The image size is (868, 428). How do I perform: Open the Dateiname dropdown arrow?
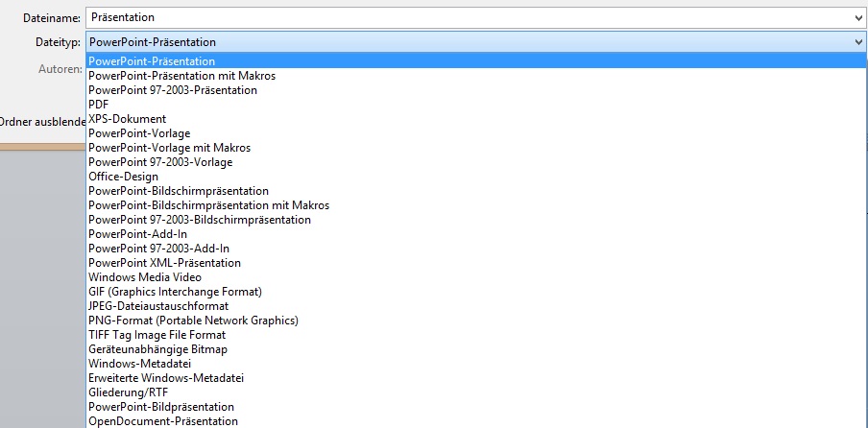858,18
